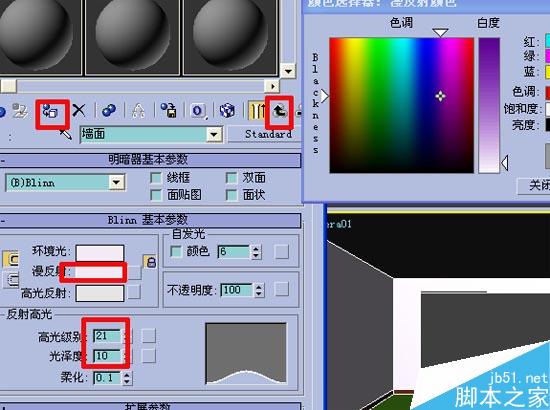
Task: Toggle ambient-diffuse color lock padlock
Action: click(x=151, y=262)
